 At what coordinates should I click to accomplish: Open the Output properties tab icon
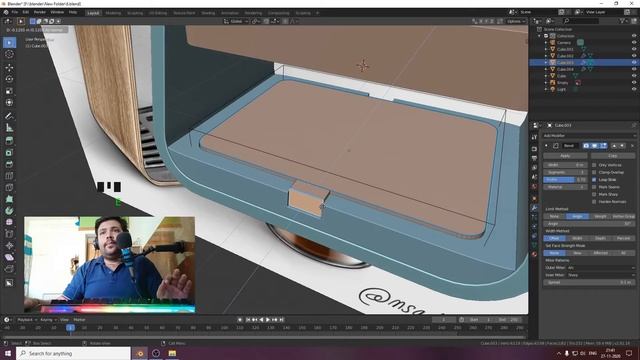click(534, 158)
